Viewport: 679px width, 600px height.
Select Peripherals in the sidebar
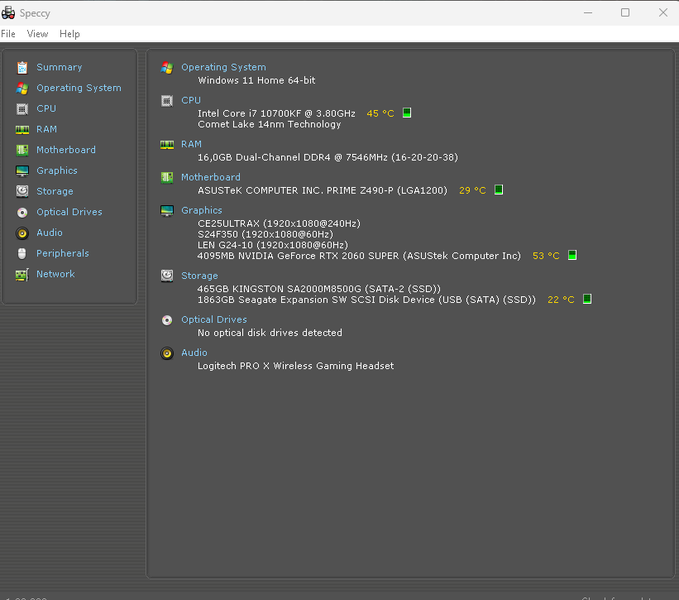pos(63,253)
